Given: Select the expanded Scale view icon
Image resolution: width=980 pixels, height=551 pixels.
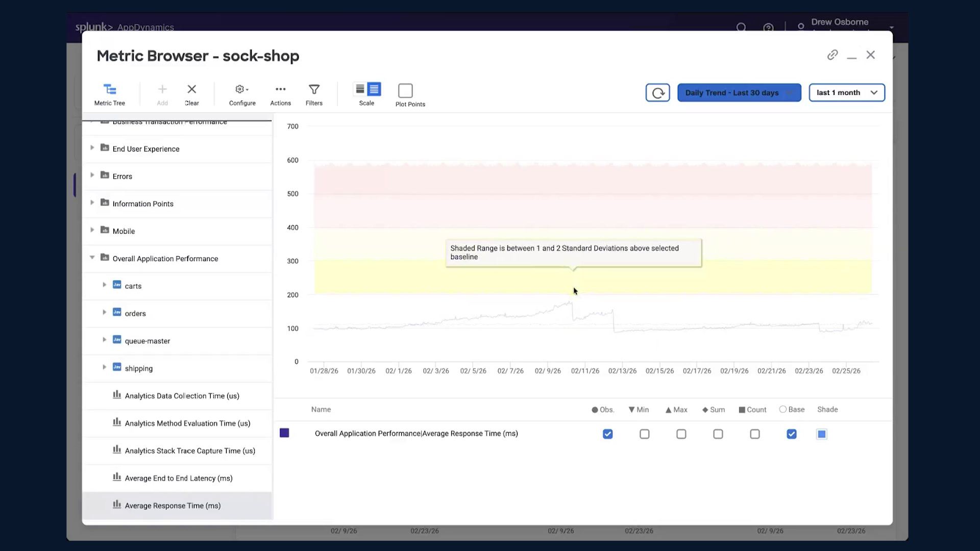Looking at the screenshot, I should 374,89.
